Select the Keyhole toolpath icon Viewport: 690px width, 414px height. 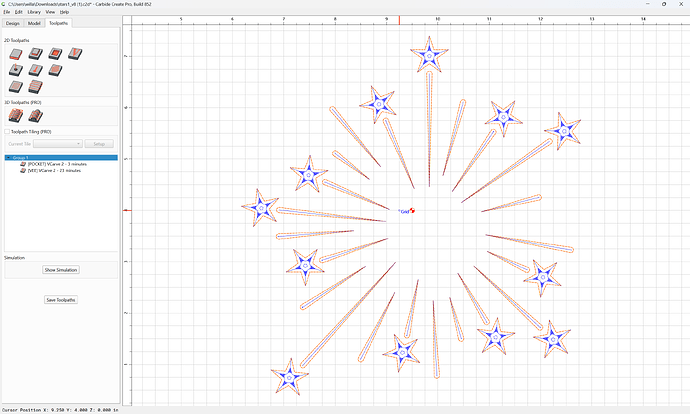36,70
